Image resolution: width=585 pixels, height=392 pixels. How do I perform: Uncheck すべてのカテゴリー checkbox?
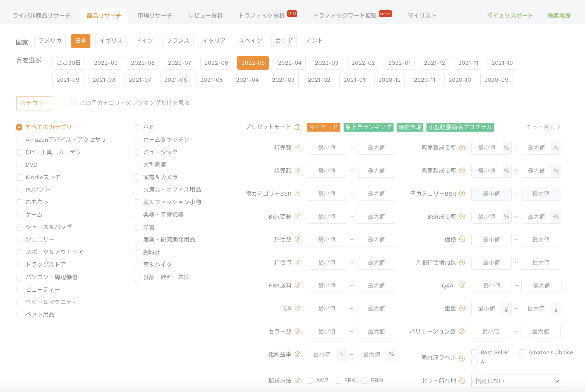click(19, 127)
